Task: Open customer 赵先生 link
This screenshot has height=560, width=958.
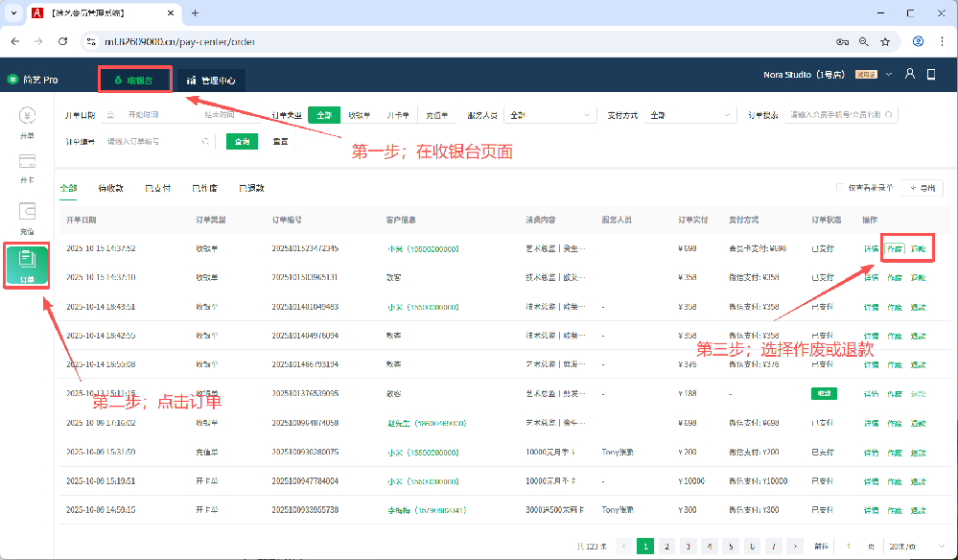Action: [427, 423]
